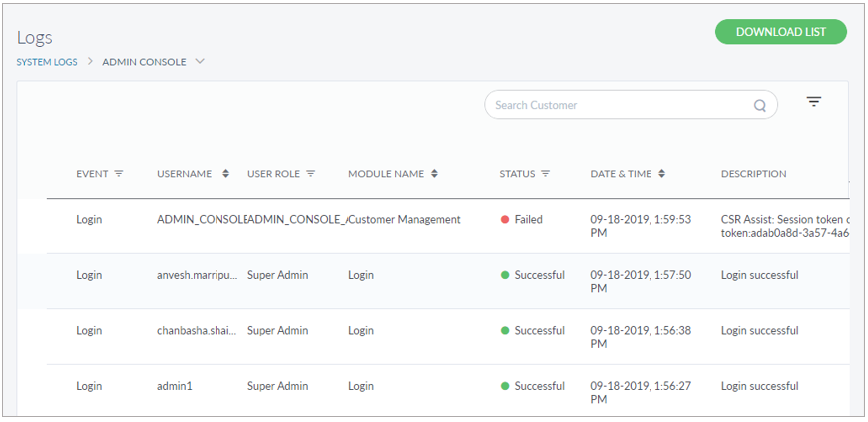Sort by the Username column
The image size is (868, 422).
click(225, 174)
